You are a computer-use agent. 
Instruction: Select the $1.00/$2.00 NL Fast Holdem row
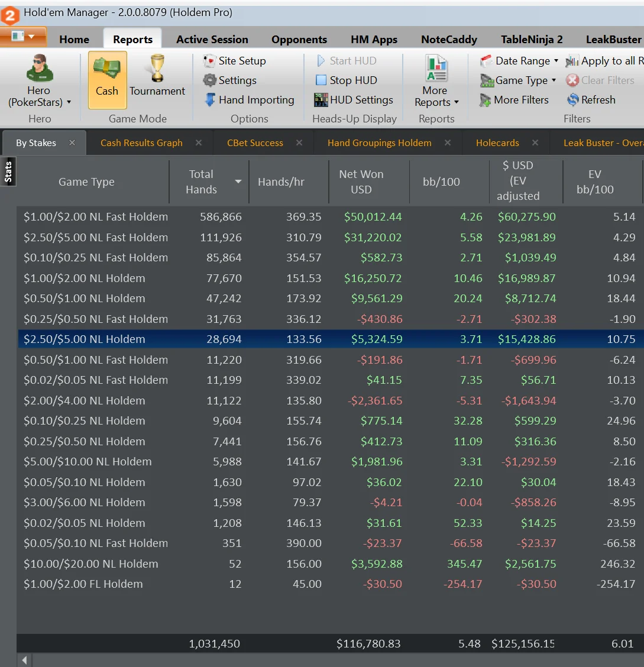point(96,217)
